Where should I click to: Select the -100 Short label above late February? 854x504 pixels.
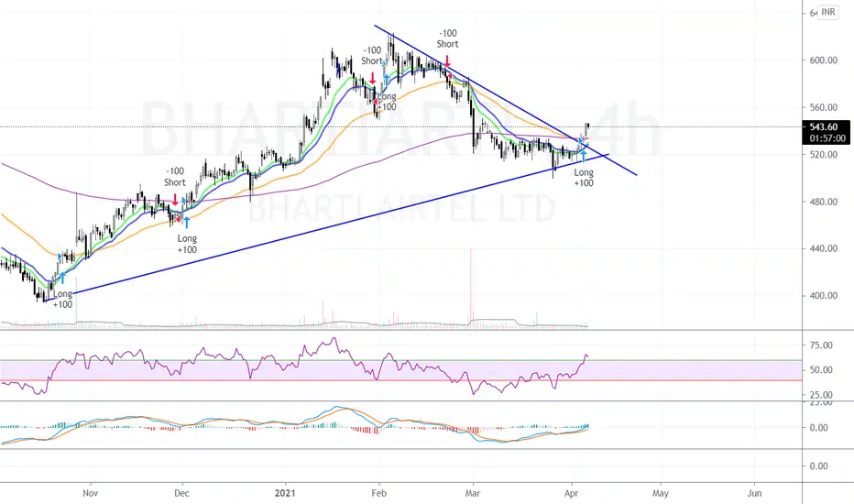pyautogui.click(x=447, y=38)
